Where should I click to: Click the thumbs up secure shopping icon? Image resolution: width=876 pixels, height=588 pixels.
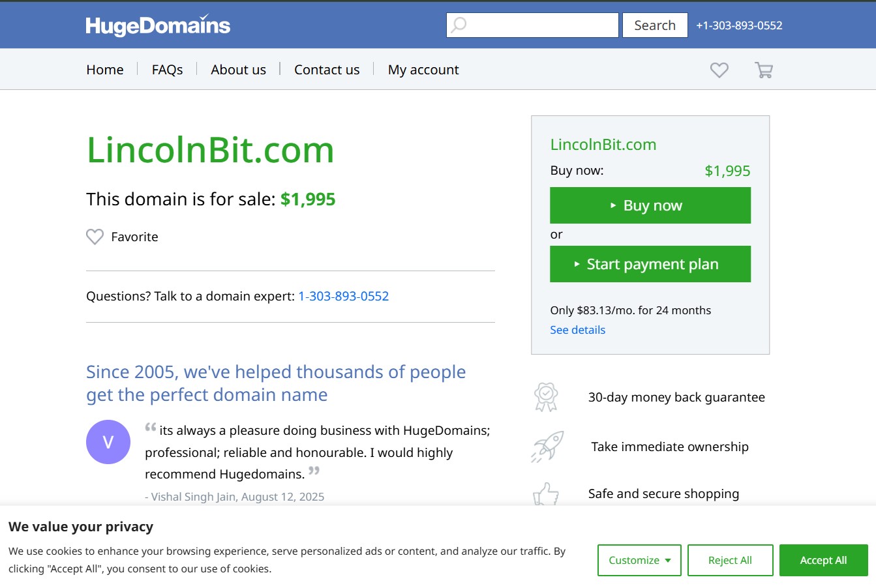pos(546,494)
